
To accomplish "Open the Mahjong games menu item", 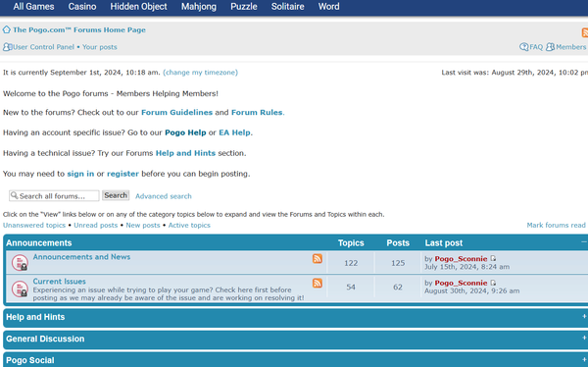I will [199, 7].
